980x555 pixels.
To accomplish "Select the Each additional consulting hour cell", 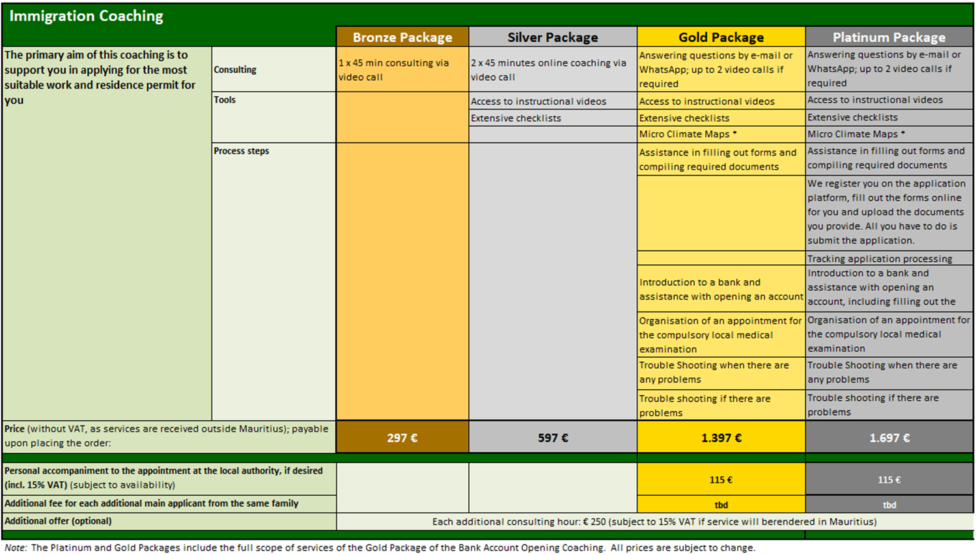I will (654, 522).
